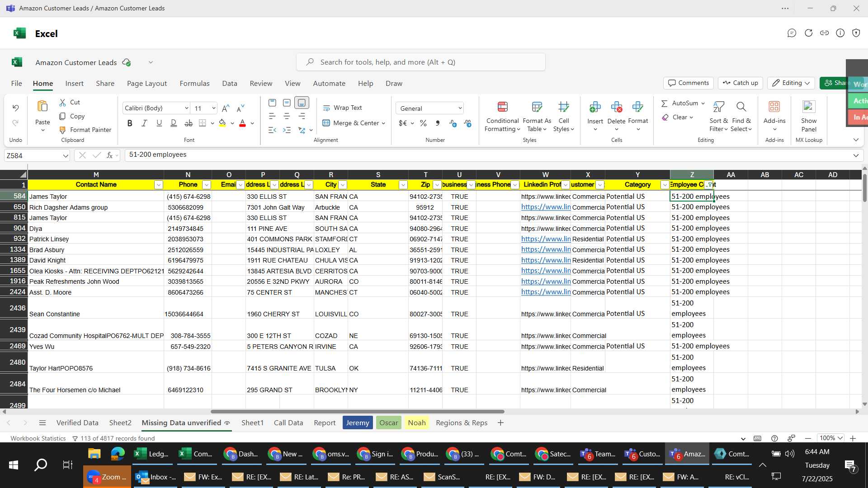Open Patrick Linsey LinkedIn link
The height and width of the screenshot is (488, 868).
coord(546,239)
